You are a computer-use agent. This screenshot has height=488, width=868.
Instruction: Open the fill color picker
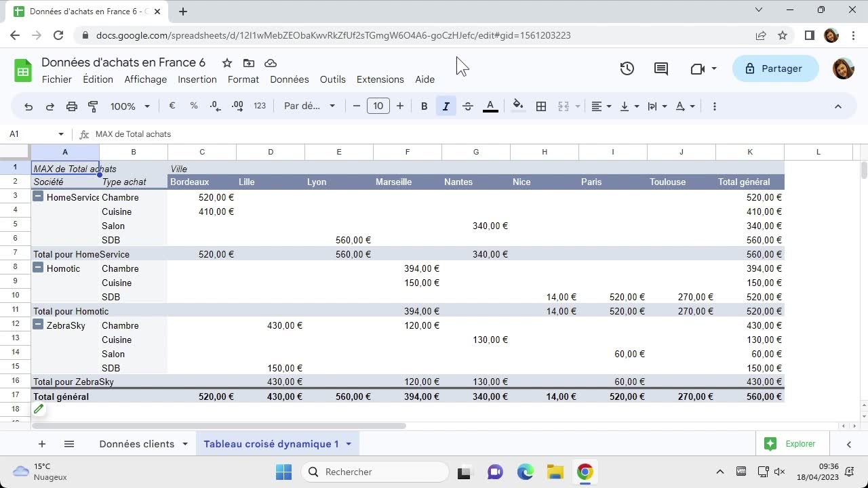tap(518, 106)
